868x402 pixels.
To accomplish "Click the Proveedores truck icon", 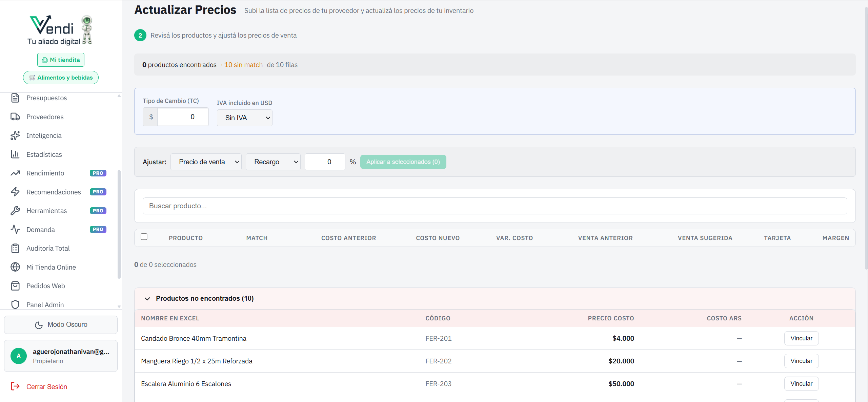I will 15,117.
